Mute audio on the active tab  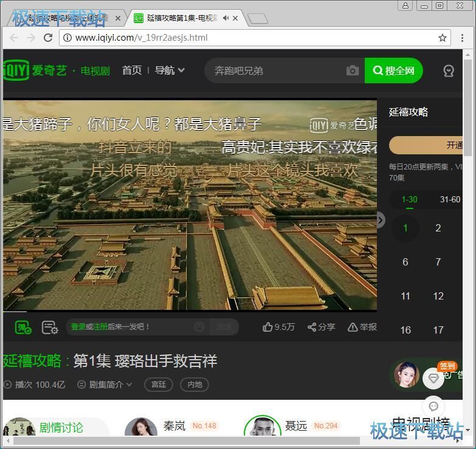tap(226, 18)
